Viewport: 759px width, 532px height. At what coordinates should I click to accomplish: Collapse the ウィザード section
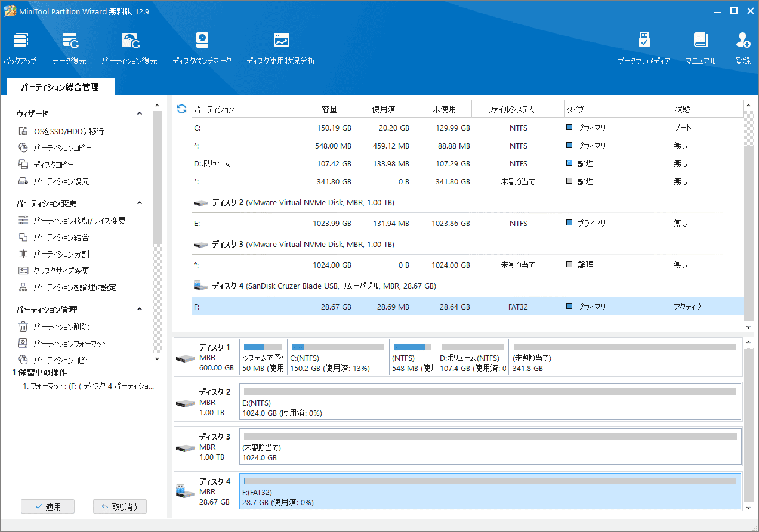(x=140, y=113)
